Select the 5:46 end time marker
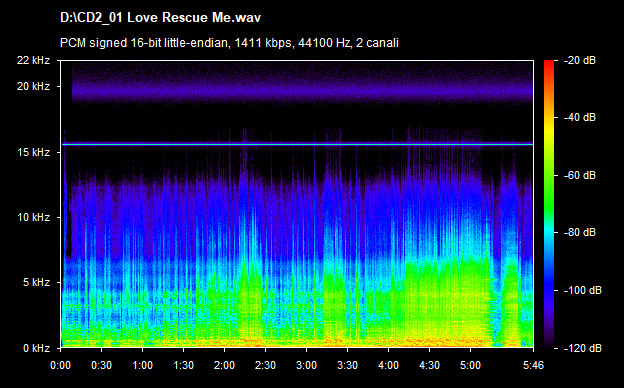 [533, 365]
